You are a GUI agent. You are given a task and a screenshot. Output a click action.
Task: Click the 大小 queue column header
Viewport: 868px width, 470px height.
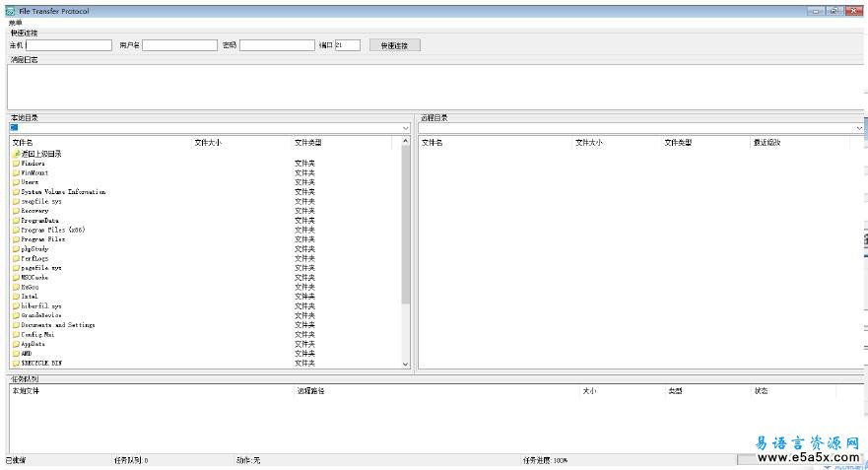(x=623, y=391)
